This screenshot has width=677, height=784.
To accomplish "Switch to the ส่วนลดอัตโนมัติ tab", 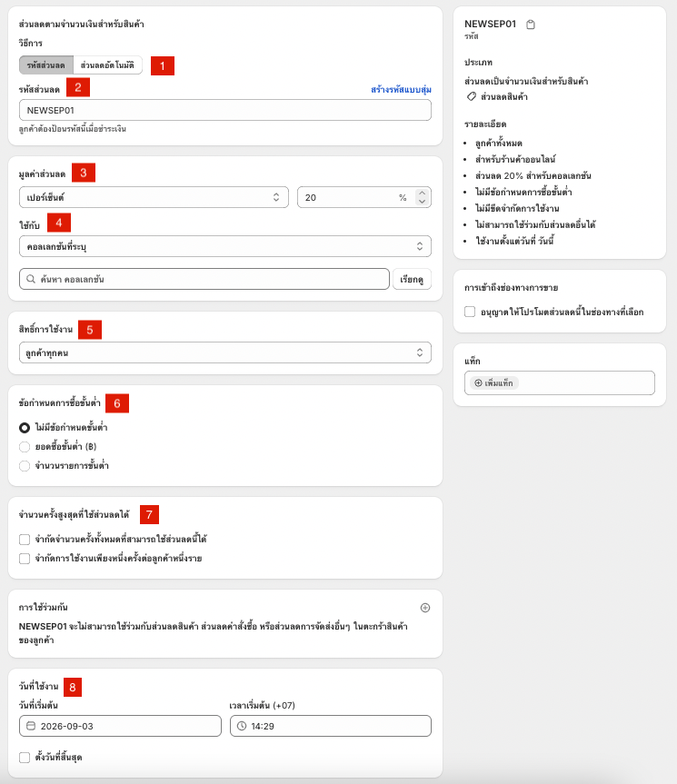I will (107, 65).
